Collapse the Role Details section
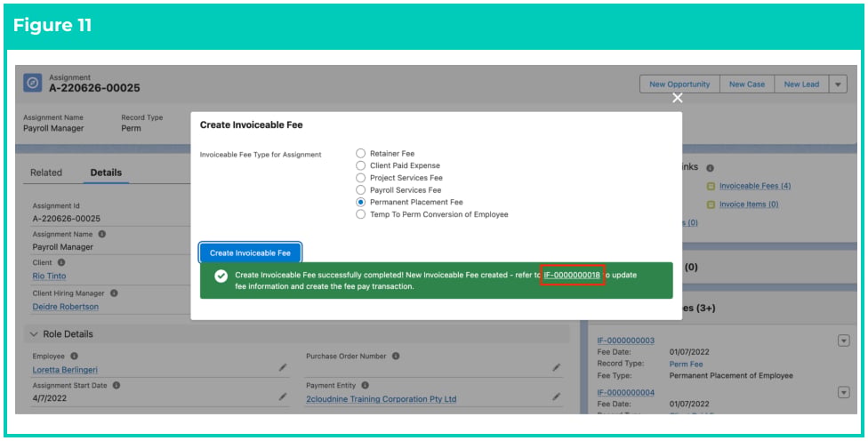 click(34, 334)
